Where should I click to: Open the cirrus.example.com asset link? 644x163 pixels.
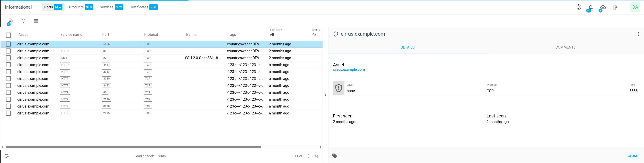click(349, 70)
